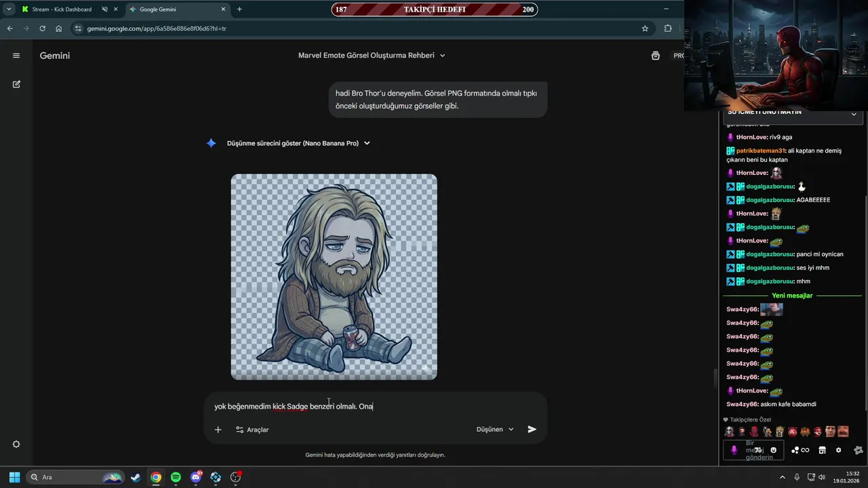The width and height of the screenshot is (868, 488).
Task: Click username patrikbateman31 in chat
Action: click(x=761, y=150)
